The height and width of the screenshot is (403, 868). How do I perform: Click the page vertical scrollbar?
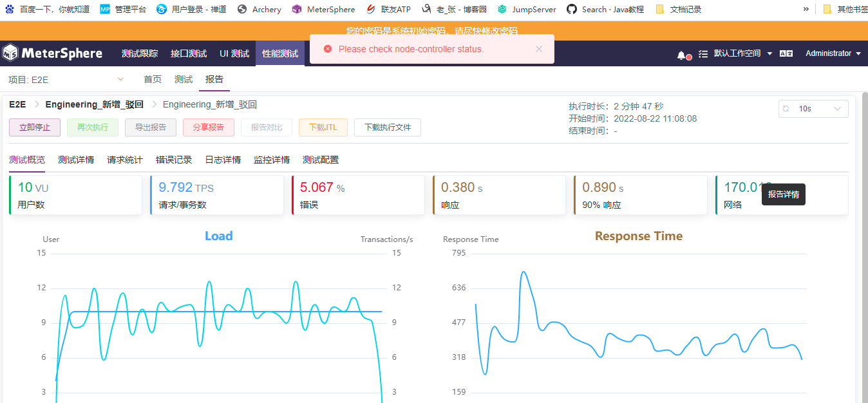pyautogui.click(x=865, y=247)
